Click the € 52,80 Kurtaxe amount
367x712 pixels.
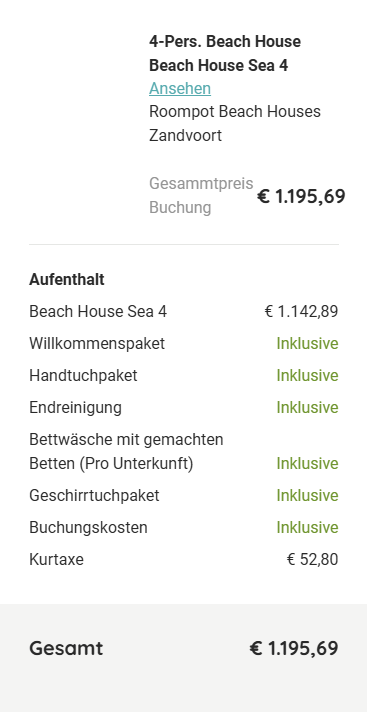(312, 559)
